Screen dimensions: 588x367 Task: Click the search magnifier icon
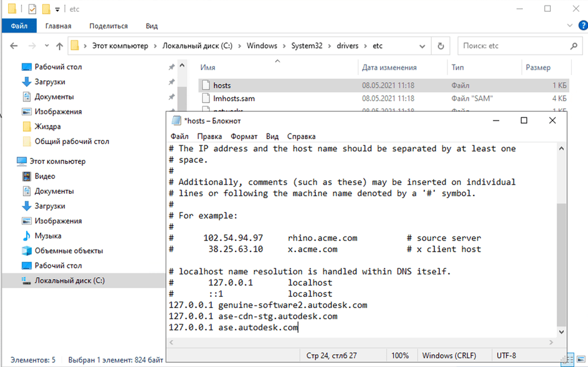click(574, 46)
